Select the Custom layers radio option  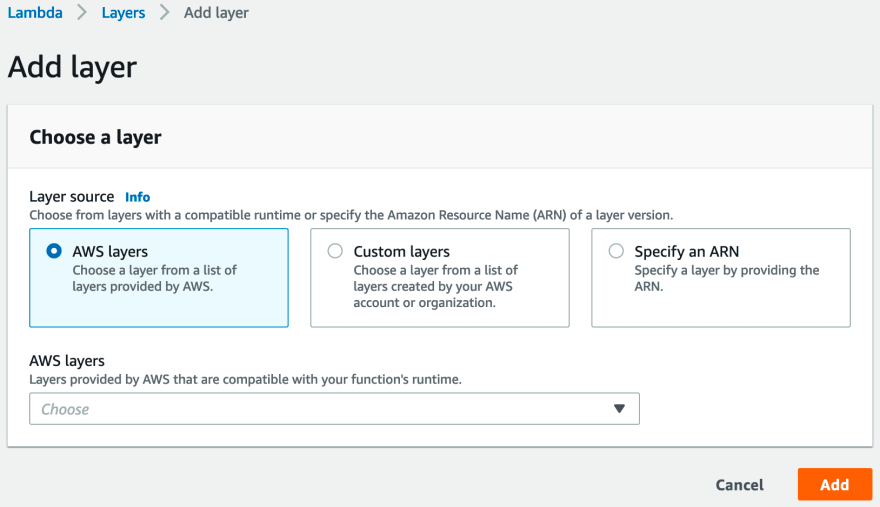[x=335, y=251]
